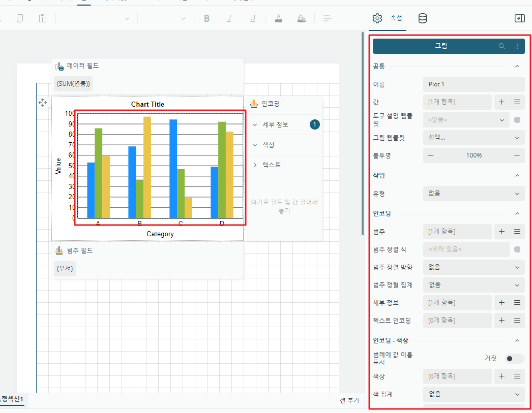Collapse the 공통 properties section
This screenshot has height=413, width=532.
point(517,67)
